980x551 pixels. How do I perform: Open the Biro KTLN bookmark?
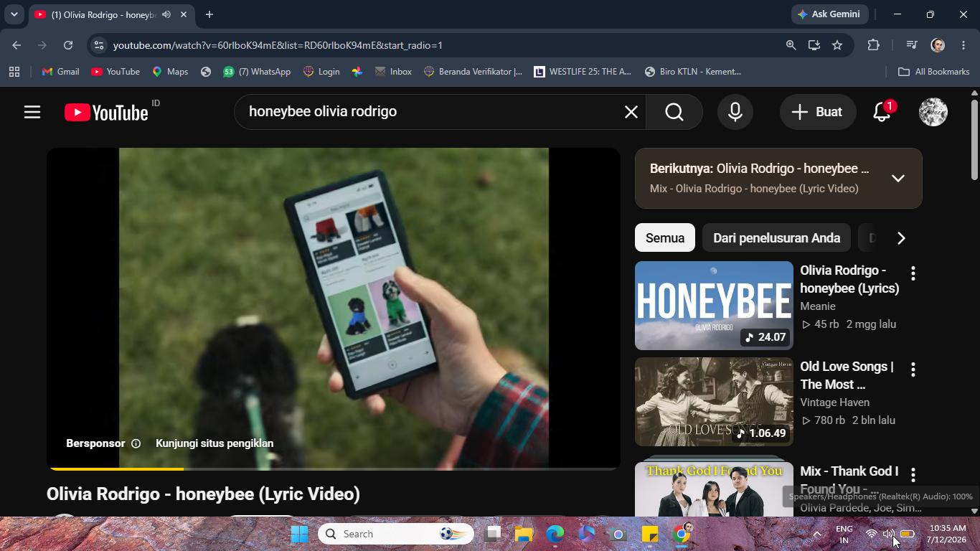tap(693, 72)
